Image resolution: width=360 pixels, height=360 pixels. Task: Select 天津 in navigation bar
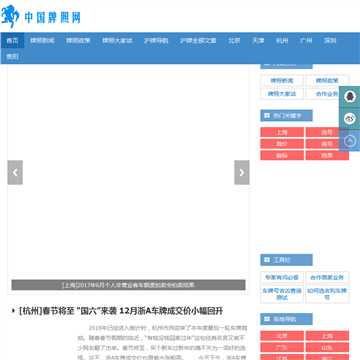258,41
